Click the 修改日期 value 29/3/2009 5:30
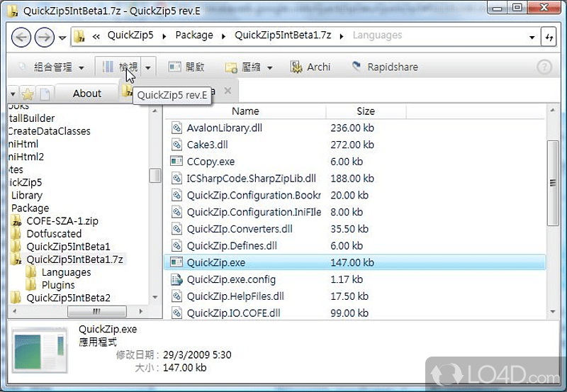567x392 pixels. tap(197, 354)
